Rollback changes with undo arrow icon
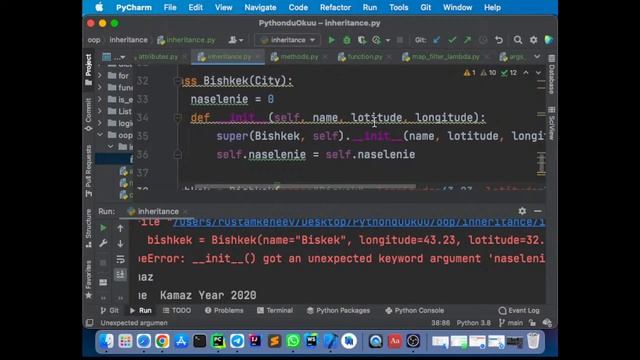Image resolution: width=640 pixels, height=360 pixels. click(499, 40)
